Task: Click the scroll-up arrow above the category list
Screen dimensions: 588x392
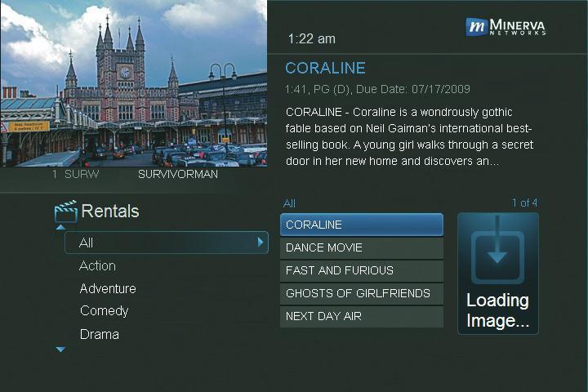Action: (x=60, y=227)
